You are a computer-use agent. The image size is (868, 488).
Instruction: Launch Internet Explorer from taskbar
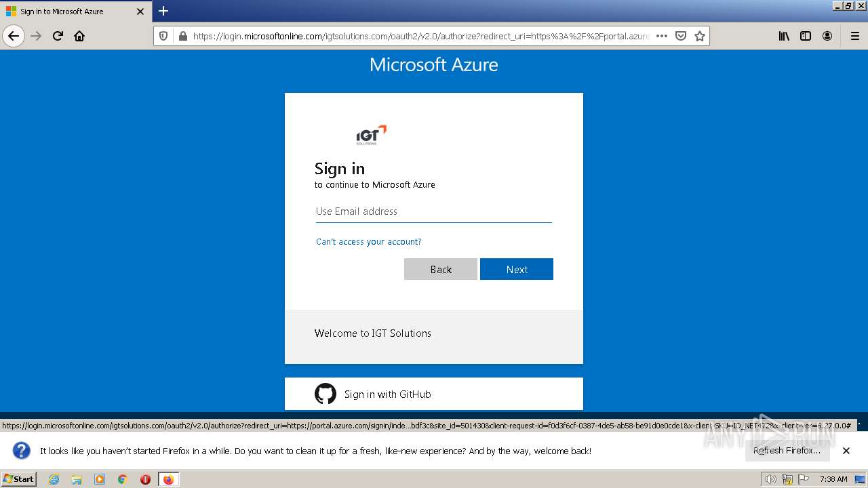tap(54, 479)
